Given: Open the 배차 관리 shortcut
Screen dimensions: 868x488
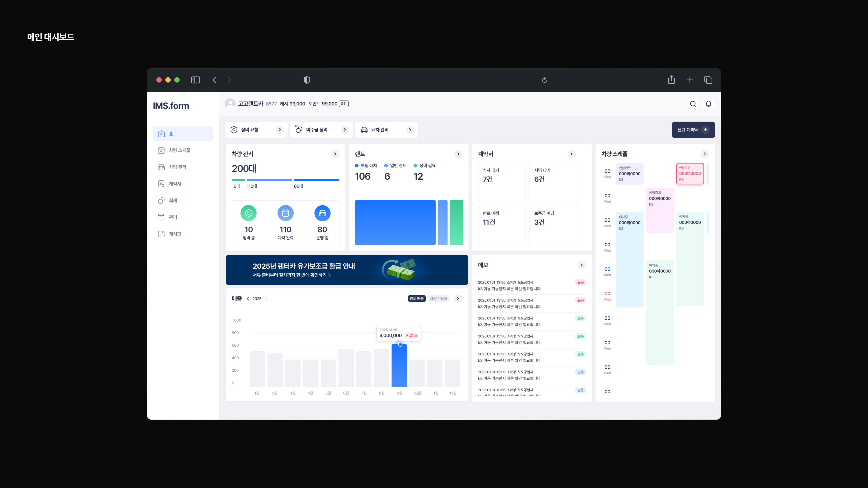Looking at the screenshot, I should (387, 130).
